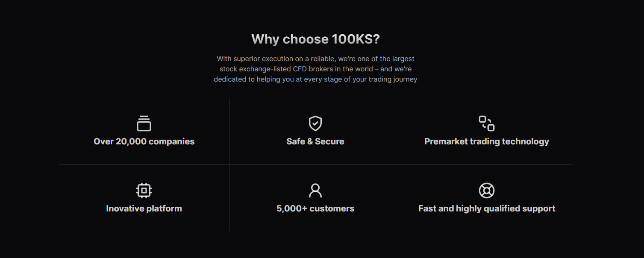Click the premarket trading swap icon
This screenshot has height=258, width=644.
[487, 123]
